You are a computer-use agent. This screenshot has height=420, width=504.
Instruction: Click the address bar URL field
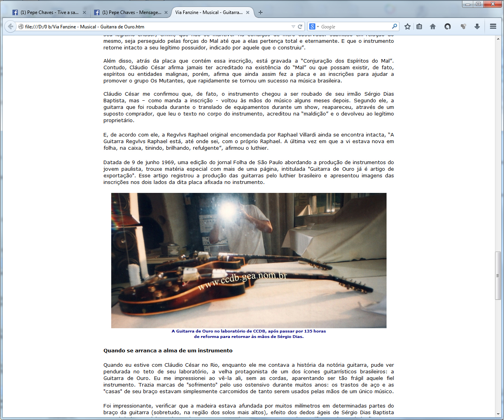156,26
